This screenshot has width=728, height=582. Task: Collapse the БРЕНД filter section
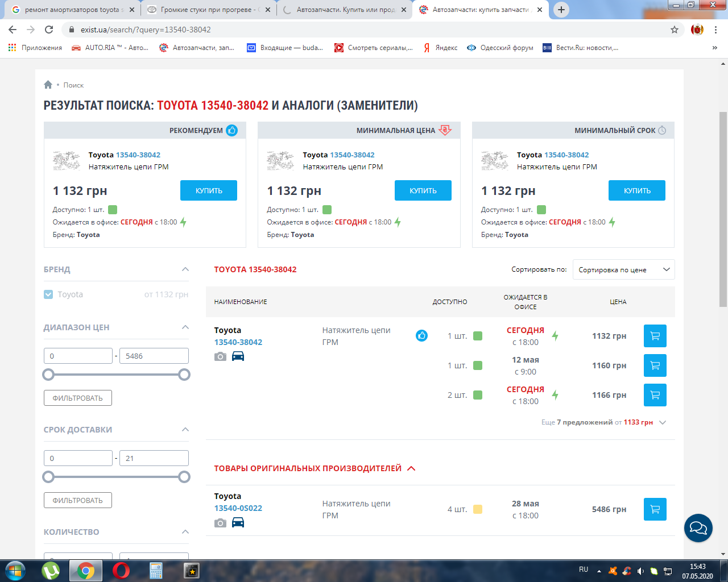click(x=185, y=269)
